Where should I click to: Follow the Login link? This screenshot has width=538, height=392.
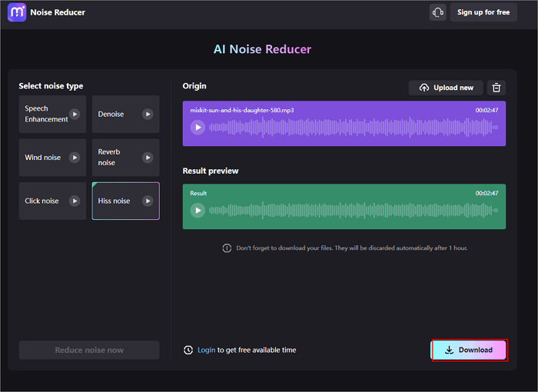[x=206, y=350]
